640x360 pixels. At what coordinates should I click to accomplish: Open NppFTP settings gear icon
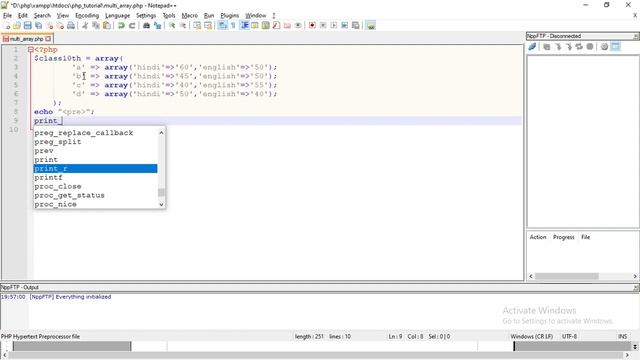(604, 47)
